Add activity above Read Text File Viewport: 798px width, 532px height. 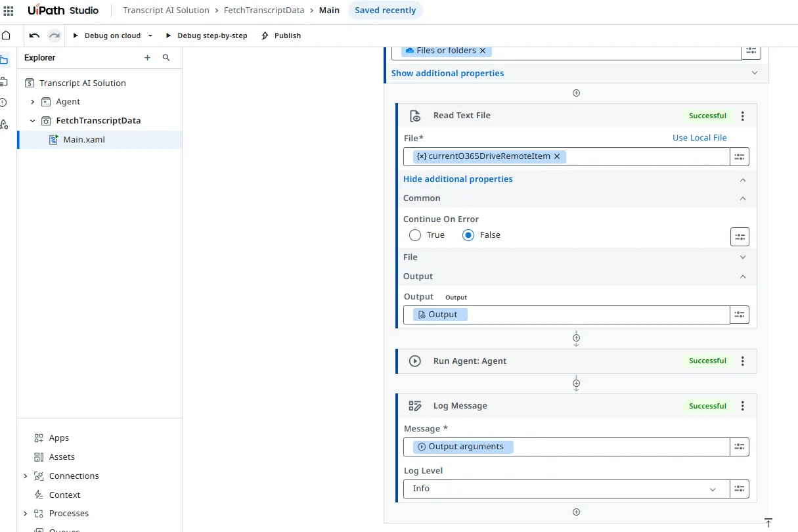(576, 93)
